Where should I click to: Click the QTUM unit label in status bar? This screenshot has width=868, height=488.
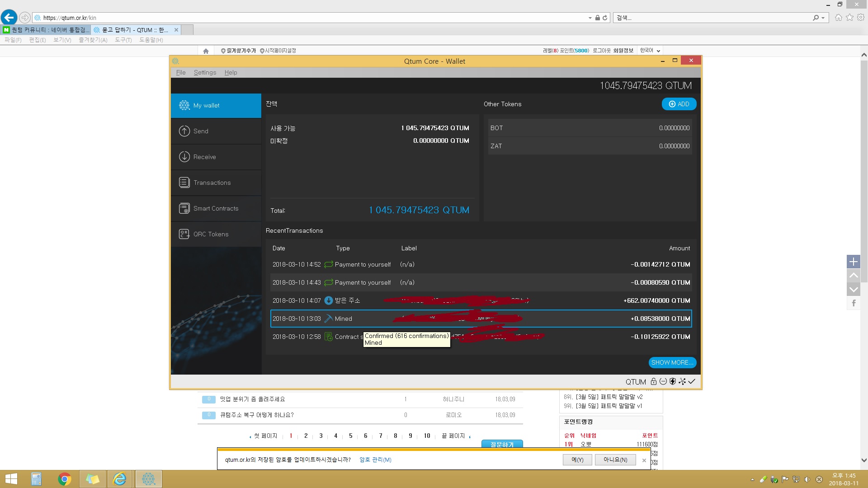(x=636, y=382)
